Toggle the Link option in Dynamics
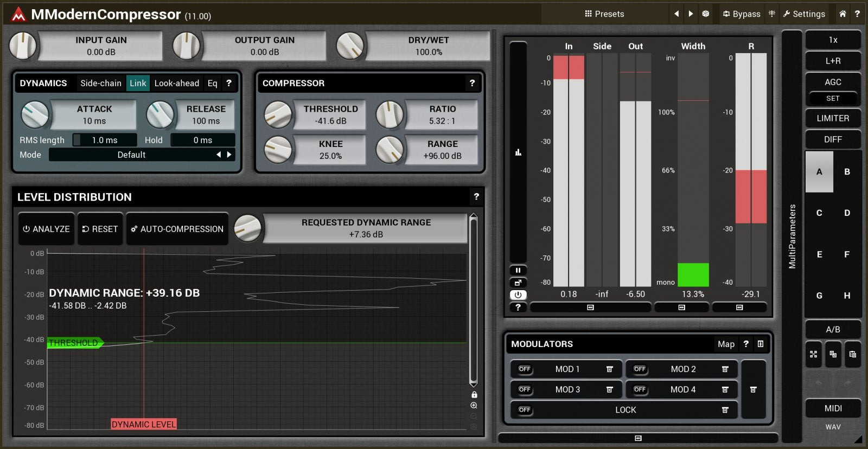 [138, 83]
